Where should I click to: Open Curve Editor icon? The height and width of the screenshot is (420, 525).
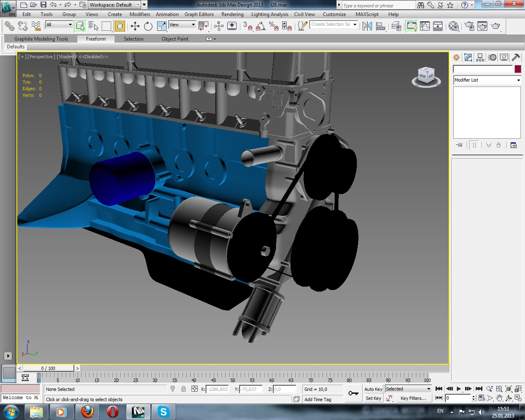tap(425, 26)
